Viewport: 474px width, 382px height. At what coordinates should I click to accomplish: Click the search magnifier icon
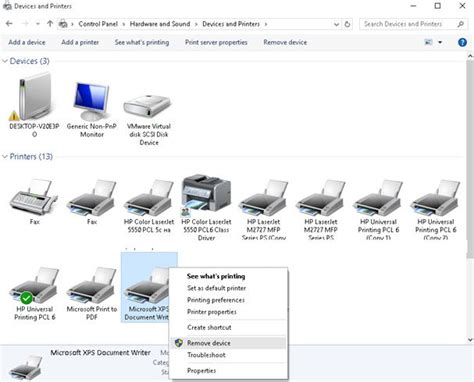[x=461, y=24]
